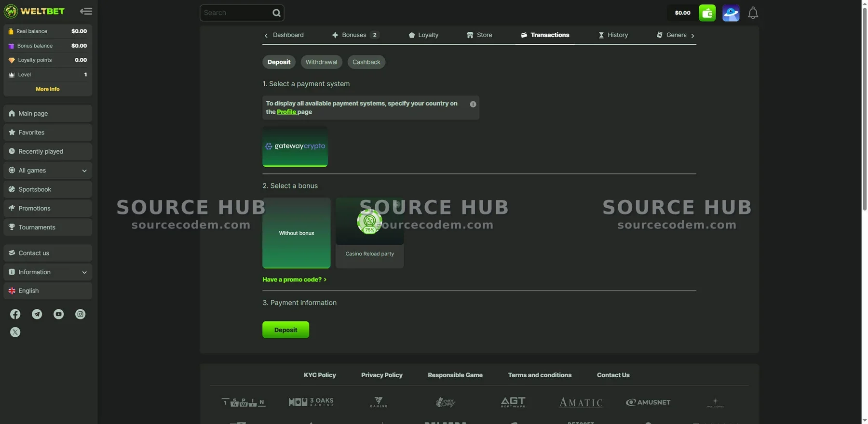Open the English language selector
Viewport: 868px width, 424px height.
coord(48,291)
